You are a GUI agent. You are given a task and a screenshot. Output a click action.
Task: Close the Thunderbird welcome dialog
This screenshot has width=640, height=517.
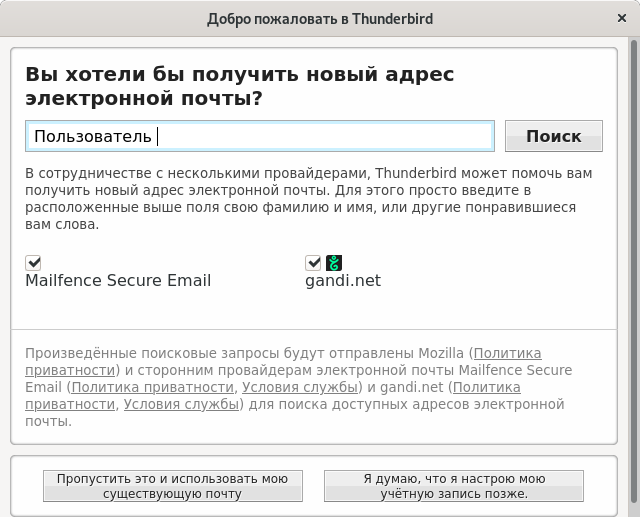click(x=622, y=18)
